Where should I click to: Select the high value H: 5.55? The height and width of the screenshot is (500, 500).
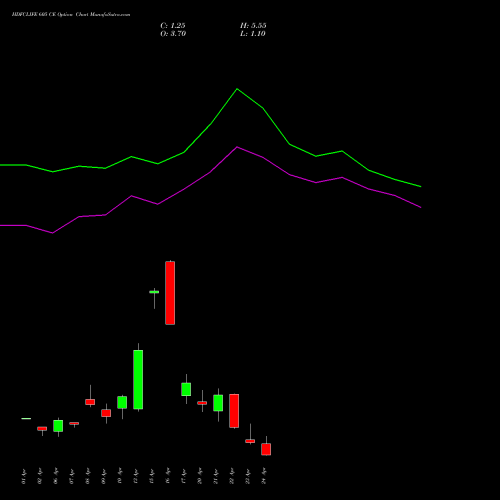(253, 26)
